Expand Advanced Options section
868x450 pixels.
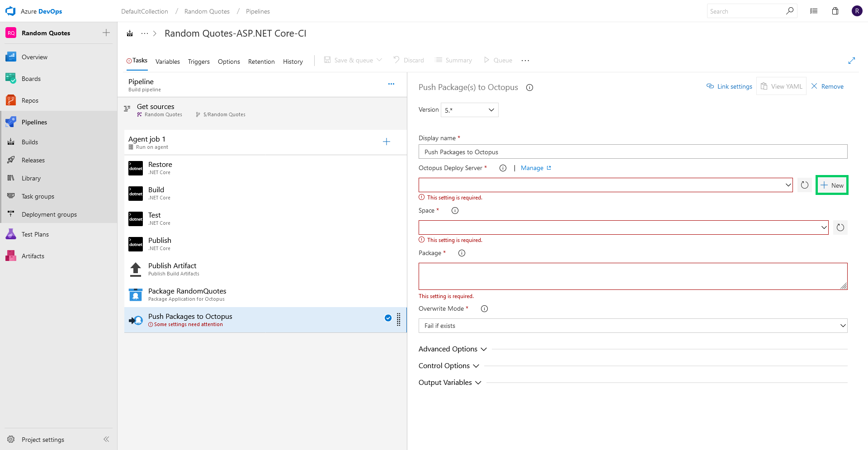click(453, 349)
